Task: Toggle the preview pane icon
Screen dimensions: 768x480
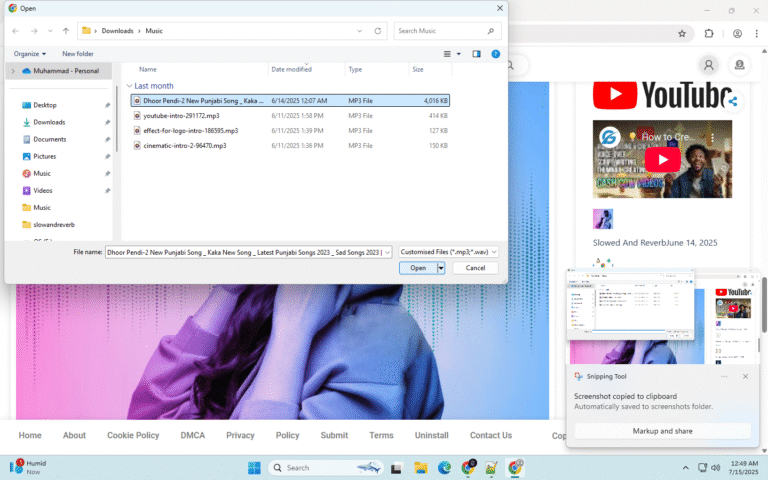Action: coord(476,53)
